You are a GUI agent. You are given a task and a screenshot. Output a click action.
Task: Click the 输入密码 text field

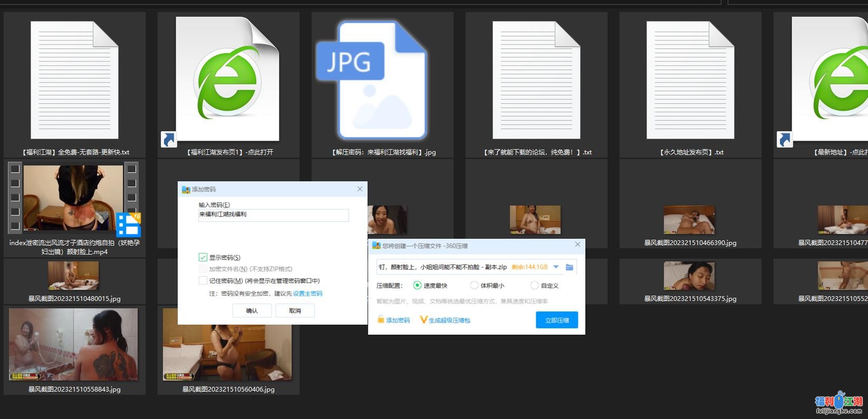[273, 215]
